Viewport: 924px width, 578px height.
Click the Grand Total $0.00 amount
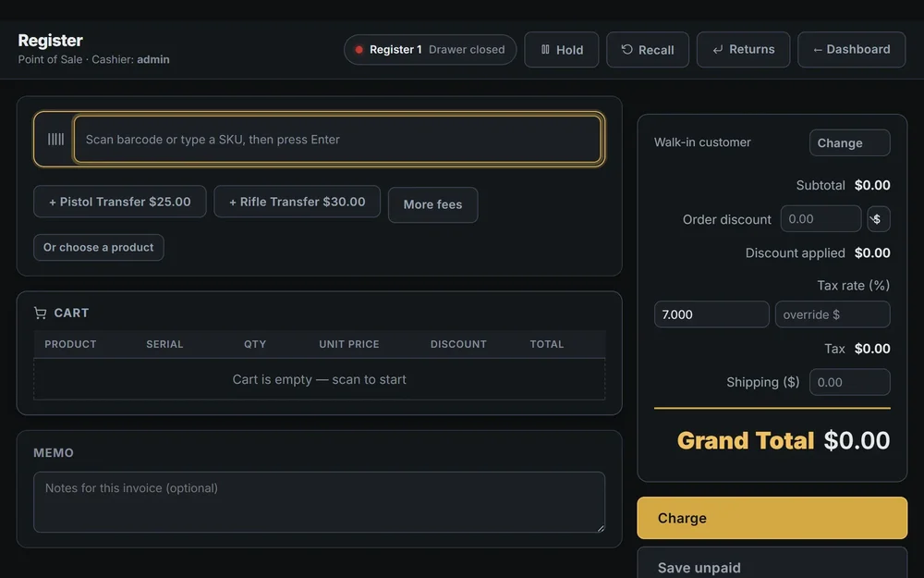857,440
